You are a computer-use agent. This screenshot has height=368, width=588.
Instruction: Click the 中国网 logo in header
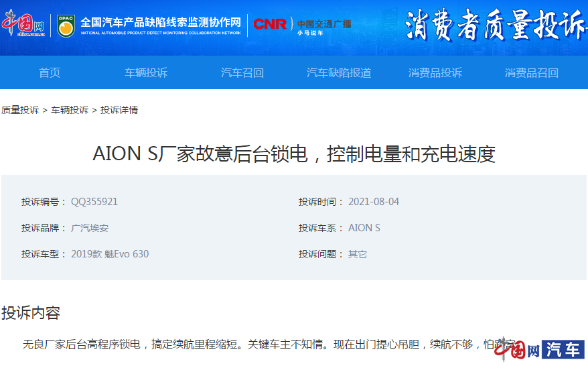pyautogui.click(x=23, y=24)
